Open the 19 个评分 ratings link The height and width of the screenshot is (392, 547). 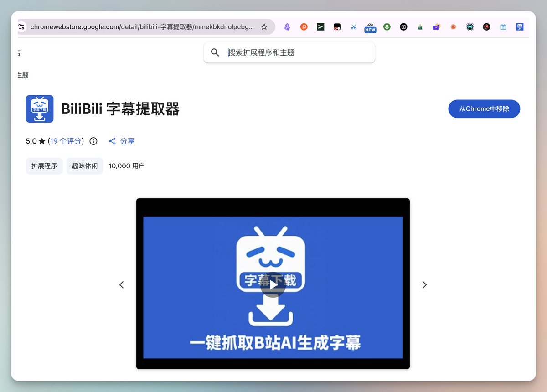[66, 141]
